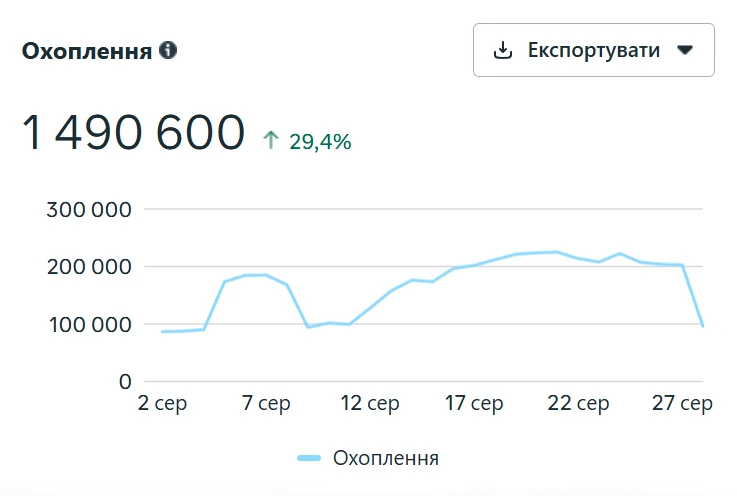Screen dimensions: 737x496
Task: Click the info icon beside Охоплення
Action: click(168, 50)
